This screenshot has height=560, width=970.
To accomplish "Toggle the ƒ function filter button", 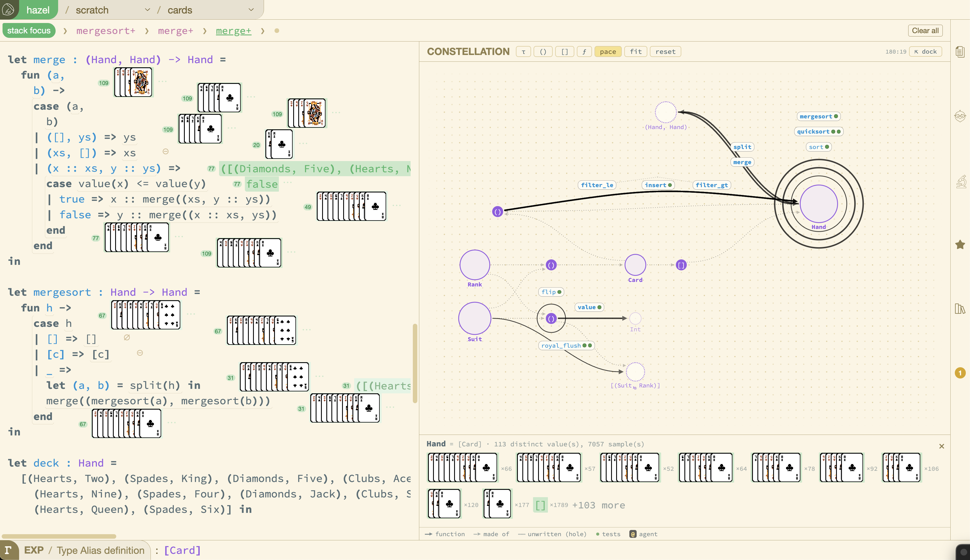I will [584, 52].
